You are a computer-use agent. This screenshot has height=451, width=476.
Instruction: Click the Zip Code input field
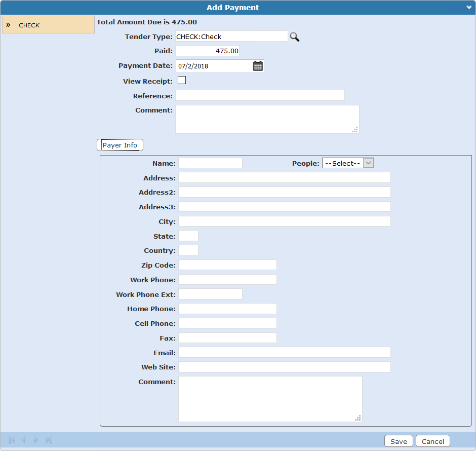[227, 265]
